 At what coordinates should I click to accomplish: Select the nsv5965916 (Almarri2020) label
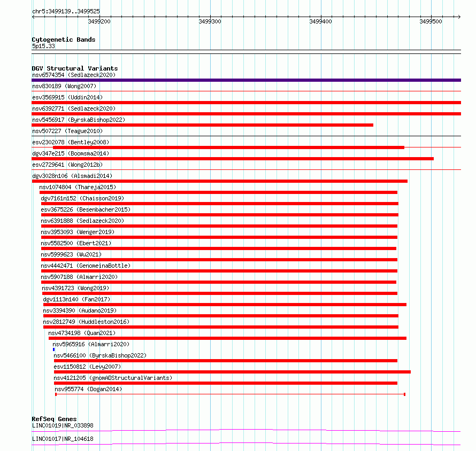tap(91, 344)
